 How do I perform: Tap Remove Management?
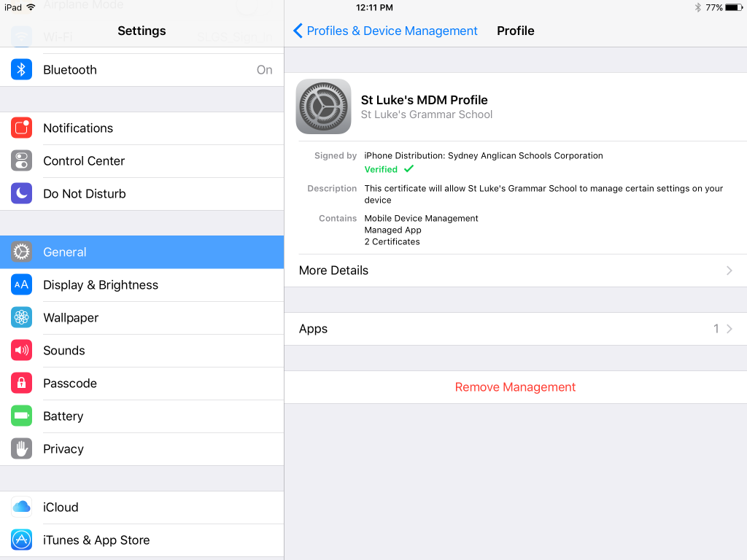515,387
